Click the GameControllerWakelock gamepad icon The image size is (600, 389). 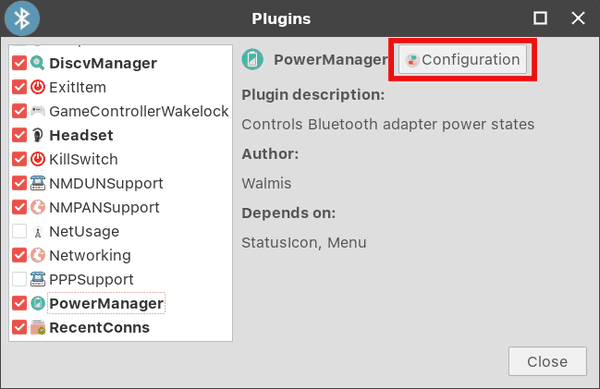(38, 111)
